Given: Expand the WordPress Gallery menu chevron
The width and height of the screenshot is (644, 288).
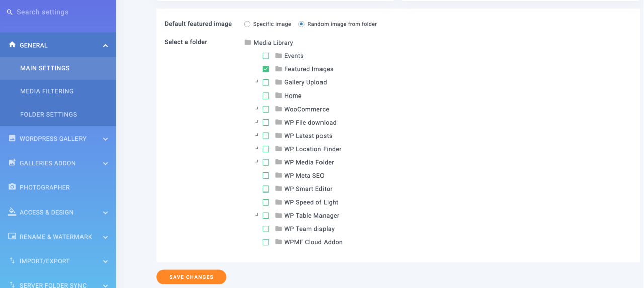Looking at the screenshot, I should 105,139.
